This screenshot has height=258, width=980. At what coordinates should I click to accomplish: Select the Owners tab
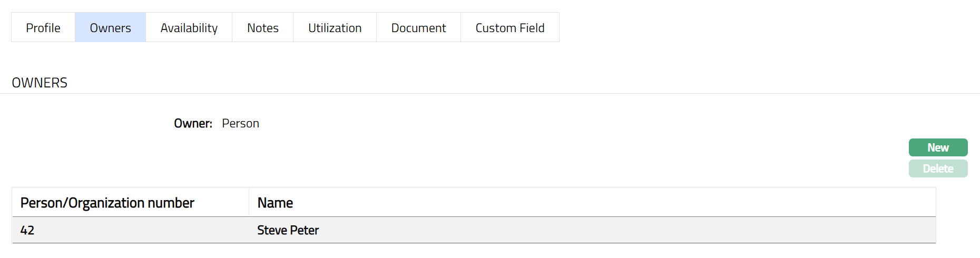coord(110,28)
